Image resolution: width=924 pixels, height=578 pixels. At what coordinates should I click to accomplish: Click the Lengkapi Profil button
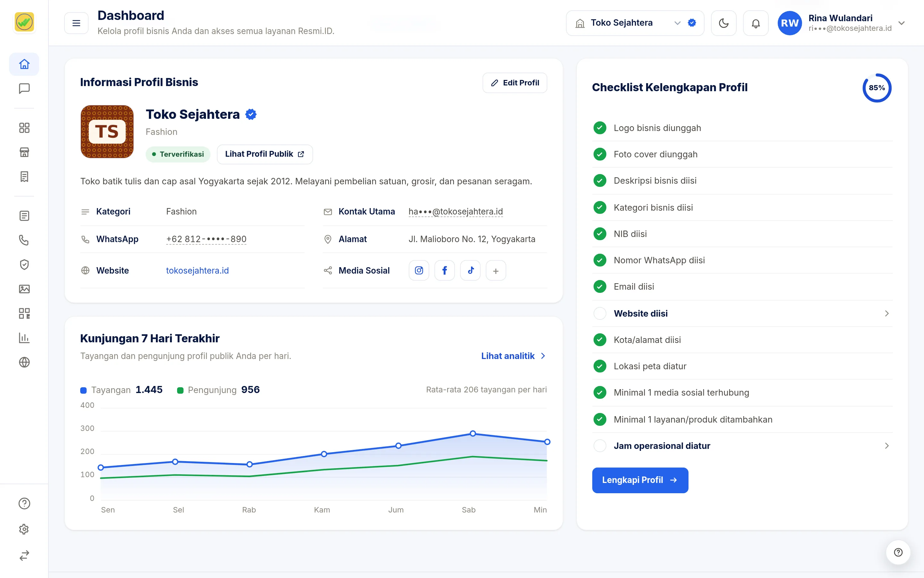click(640, 480)
